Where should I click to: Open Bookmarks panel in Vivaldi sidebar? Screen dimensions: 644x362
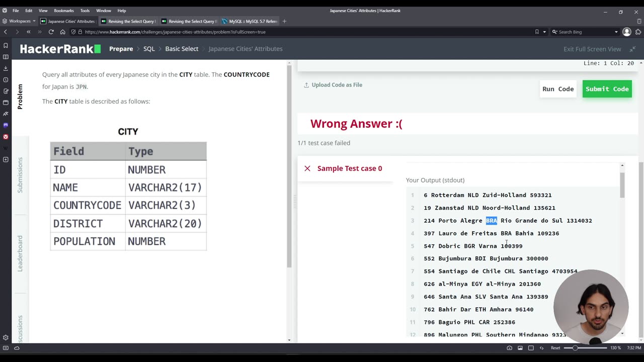coord(6,45)
